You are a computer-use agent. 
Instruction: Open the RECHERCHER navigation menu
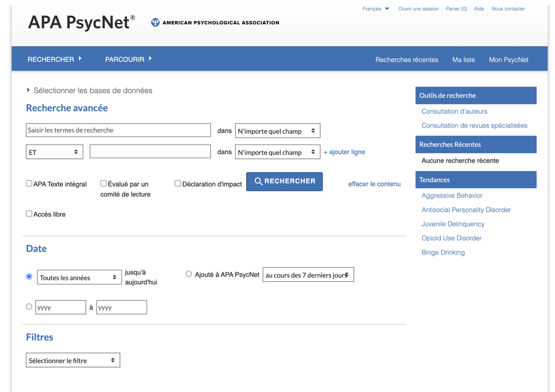(x=54, y=59)
